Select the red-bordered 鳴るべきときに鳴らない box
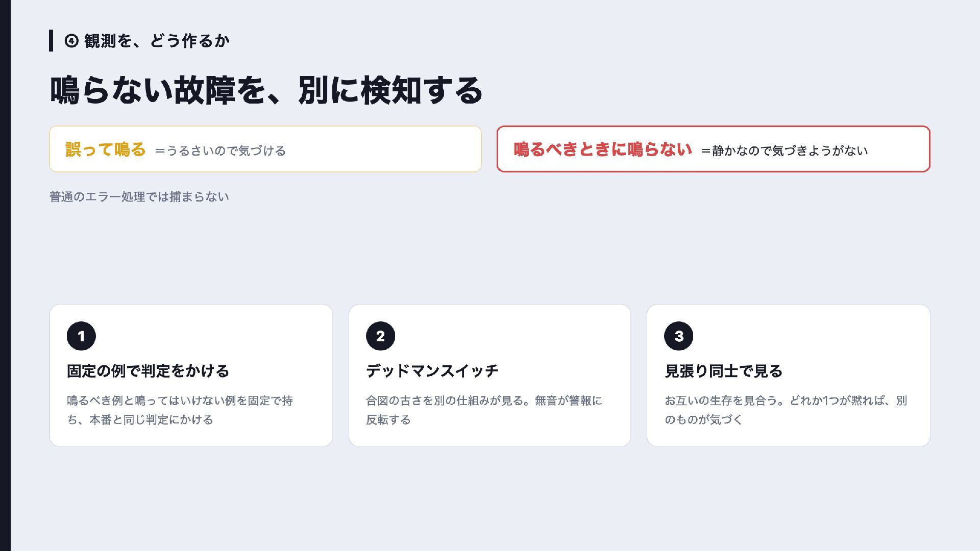Screen dimensions: 980x551 coord(713,149)
